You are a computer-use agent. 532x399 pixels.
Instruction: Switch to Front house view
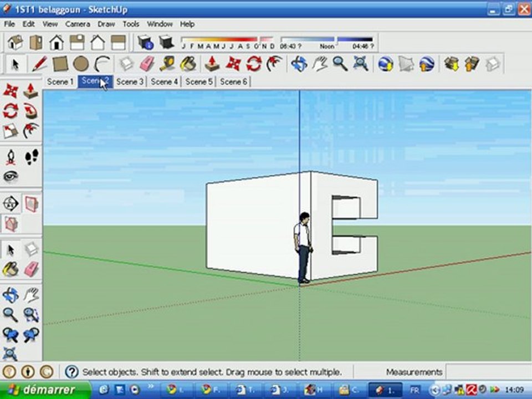point(57,43)
